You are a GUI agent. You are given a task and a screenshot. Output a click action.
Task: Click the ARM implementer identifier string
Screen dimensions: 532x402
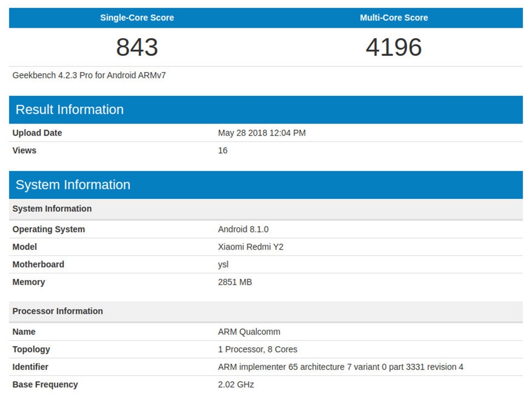pyautogui.click(x=340, y=367)
